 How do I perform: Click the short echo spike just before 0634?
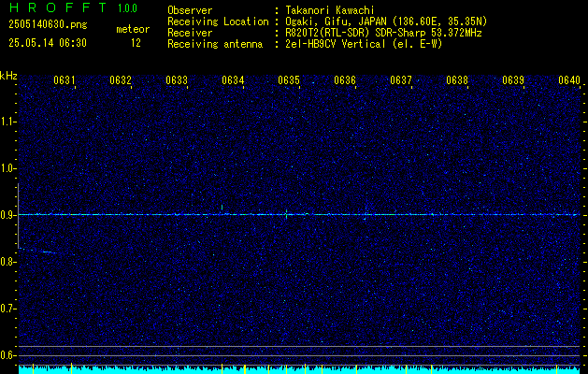pos(222,207)
